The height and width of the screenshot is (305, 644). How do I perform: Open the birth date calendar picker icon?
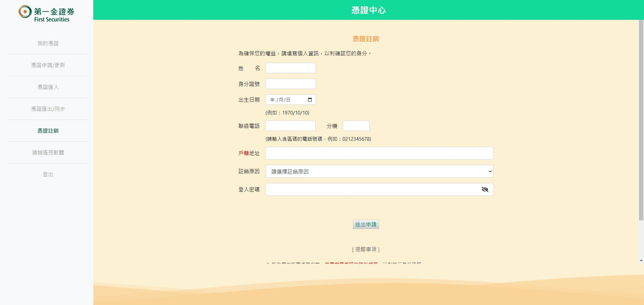click(x=310, y=100)
